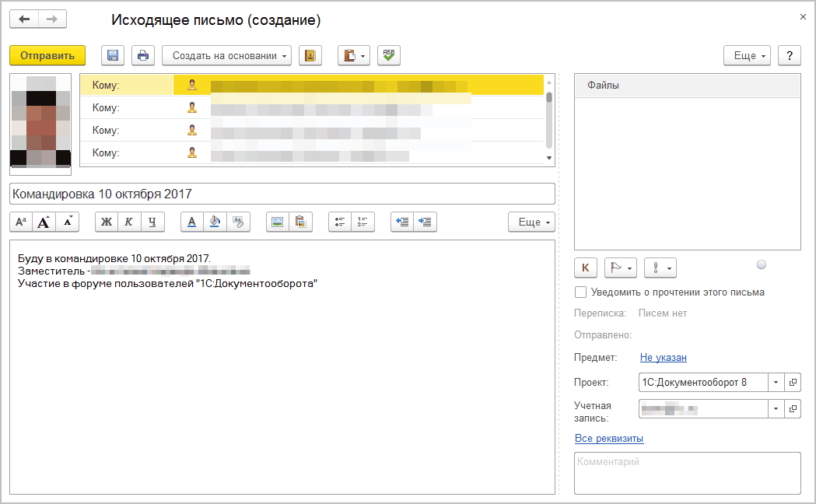The height and width of the screenshot is (504, 816).
Task: Open the Создать на основании dropdown
Action: [x=227, y=56]
